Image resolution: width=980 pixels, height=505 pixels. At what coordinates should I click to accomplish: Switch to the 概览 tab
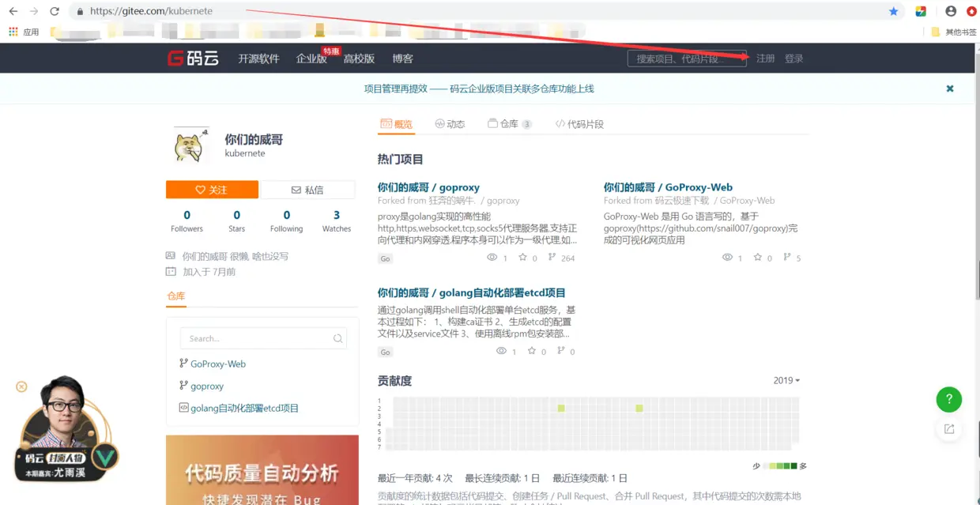(x=397, y=124)
